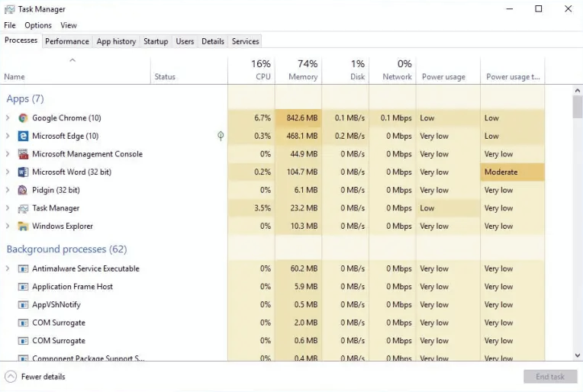Click the Moderate power usage trend cell

[x=513, y=172]
